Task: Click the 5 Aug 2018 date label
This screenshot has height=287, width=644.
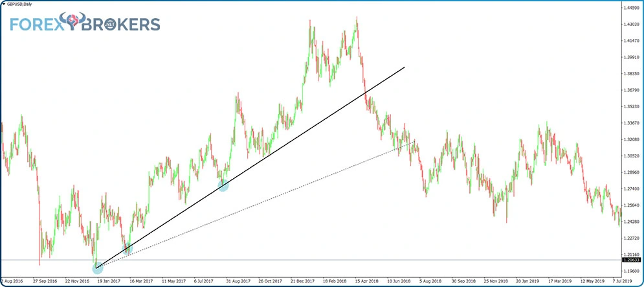Action: click(431, 281)
